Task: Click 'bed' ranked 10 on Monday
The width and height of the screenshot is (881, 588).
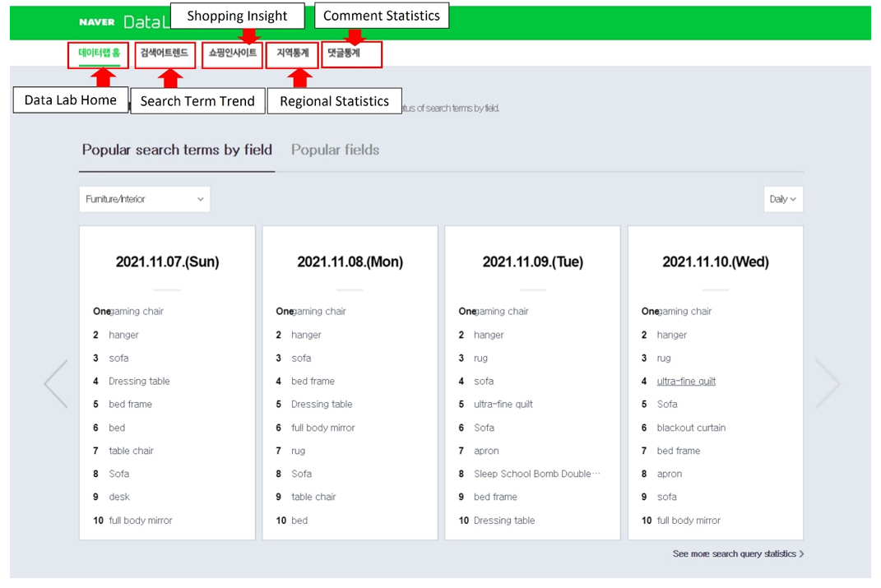Action: pyautogui.click(x=299, y=521)
